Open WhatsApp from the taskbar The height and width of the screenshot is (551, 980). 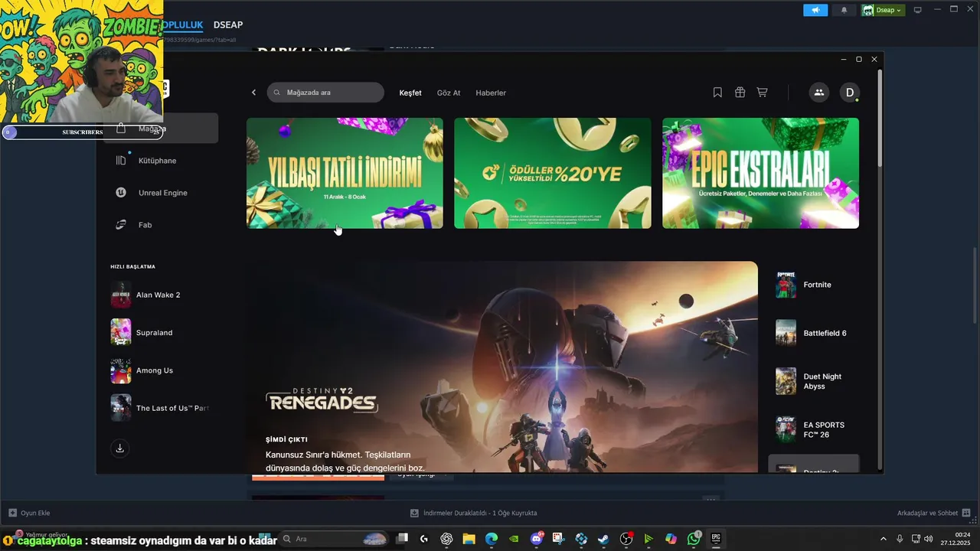point(694,539)
